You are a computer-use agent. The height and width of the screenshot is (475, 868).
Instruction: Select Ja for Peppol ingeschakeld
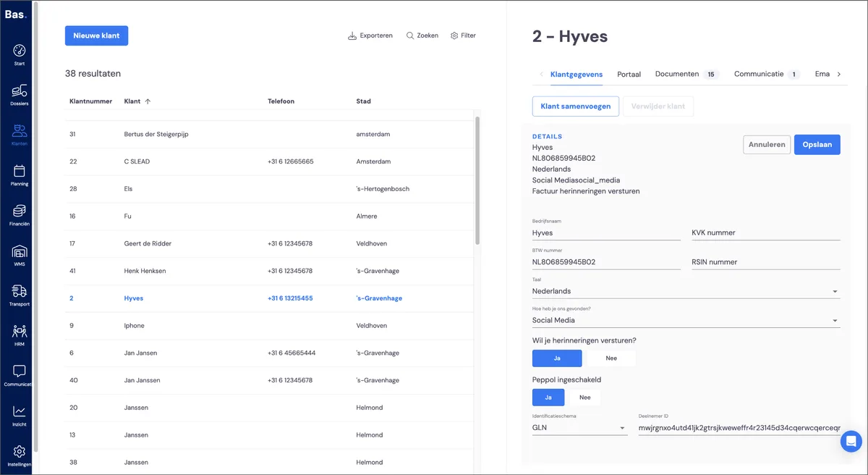click(548, 397)
